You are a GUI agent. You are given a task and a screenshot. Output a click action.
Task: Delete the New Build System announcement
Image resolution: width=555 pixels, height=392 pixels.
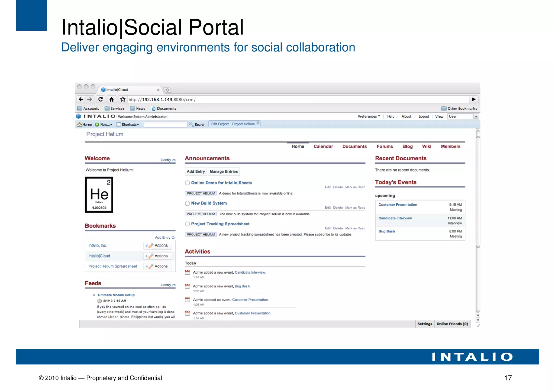pos(338,208)
